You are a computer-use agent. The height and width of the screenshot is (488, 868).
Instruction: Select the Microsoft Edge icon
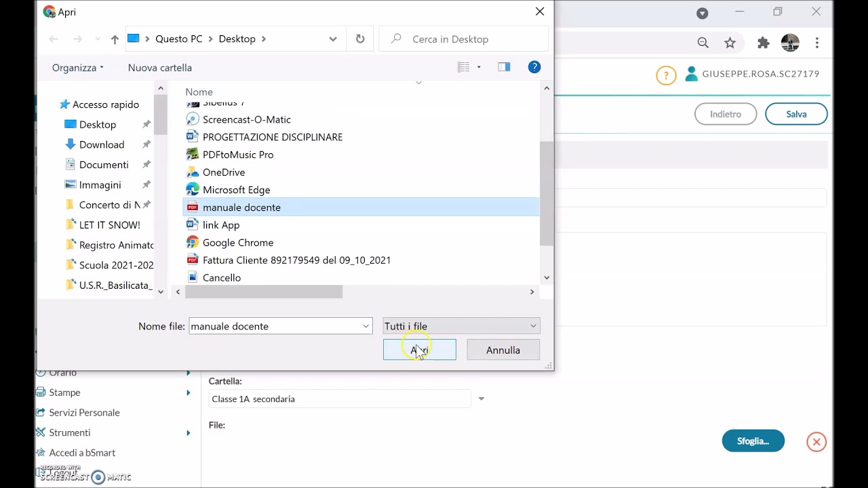[x=193, y=190]
